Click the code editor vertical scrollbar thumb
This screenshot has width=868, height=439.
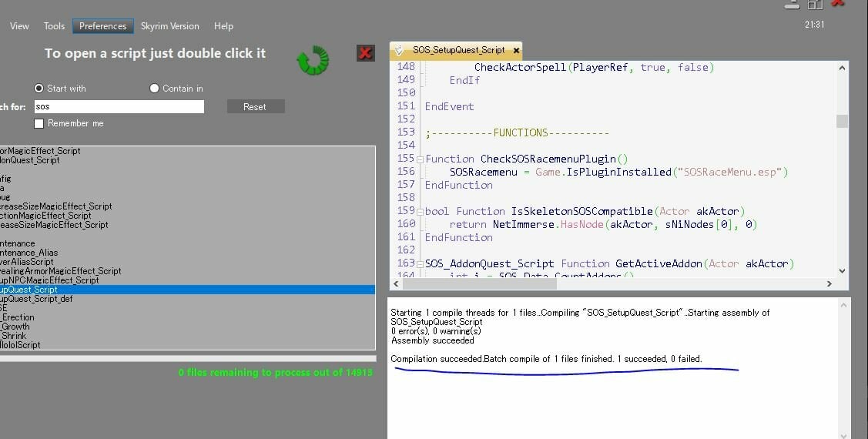842,121
